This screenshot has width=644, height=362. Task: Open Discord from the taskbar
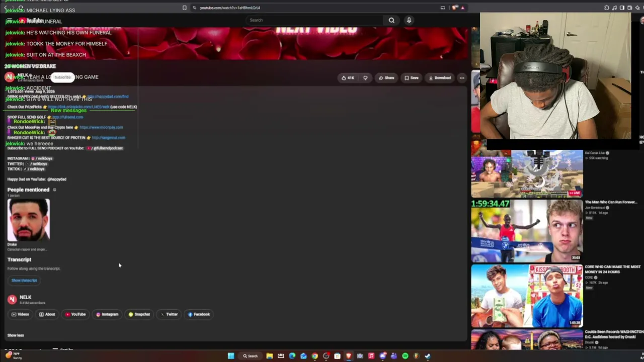coord(382,356)
